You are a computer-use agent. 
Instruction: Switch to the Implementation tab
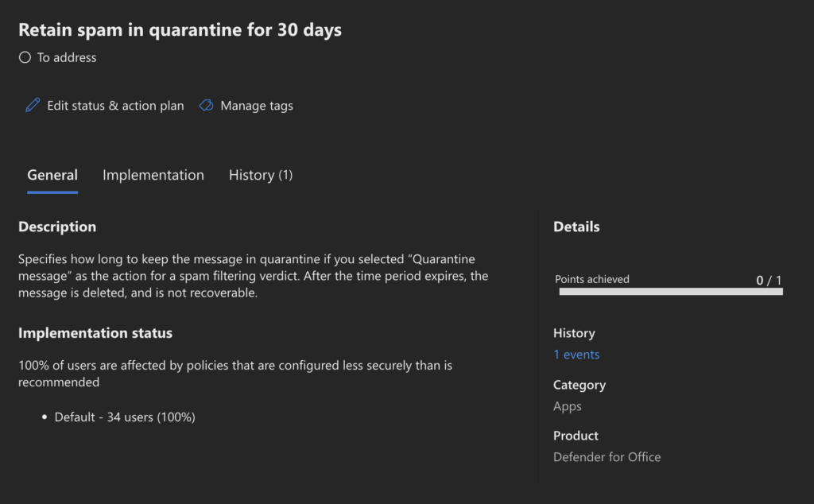153,175
